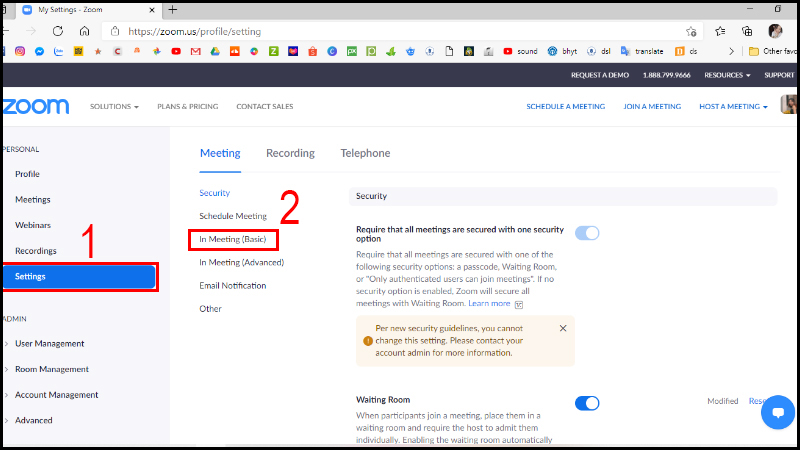
Task: Open the YouTube bookmark icon beside Google Photos
Action: pos(176,51)
